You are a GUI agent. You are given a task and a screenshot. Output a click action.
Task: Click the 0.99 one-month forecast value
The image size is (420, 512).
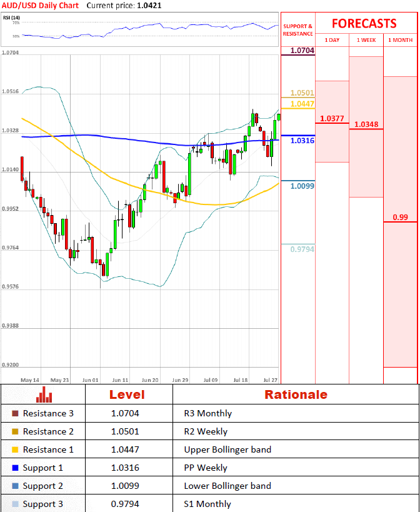tap(400, 217)
